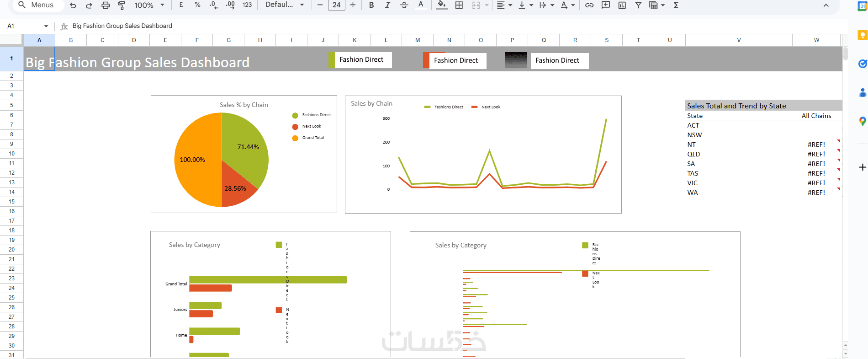Open the zoom 100% dropdown
Viewport: 868px width, 359px height.
click(x=149, y=5)
